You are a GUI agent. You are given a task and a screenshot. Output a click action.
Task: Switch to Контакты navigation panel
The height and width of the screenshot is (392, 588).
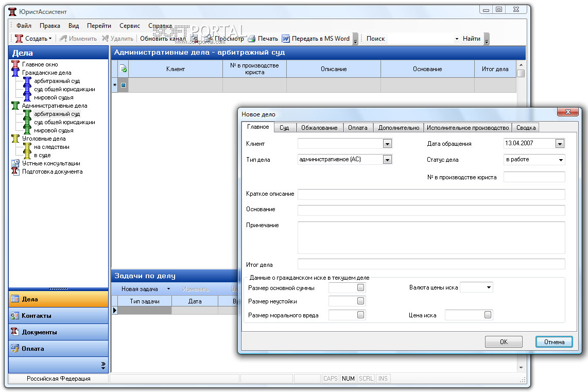(x=36, y=316)
